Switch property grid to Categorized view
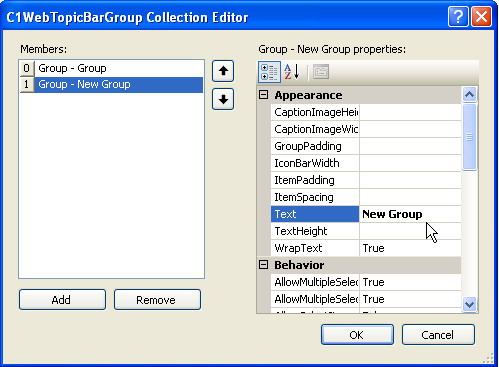499x367 pixels. click(x=269, y=72)
